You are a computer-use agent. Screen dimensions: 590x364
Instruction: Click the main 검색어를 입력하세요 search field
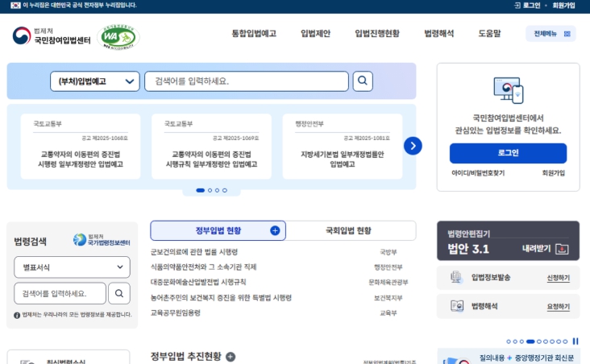click(245, 81)
